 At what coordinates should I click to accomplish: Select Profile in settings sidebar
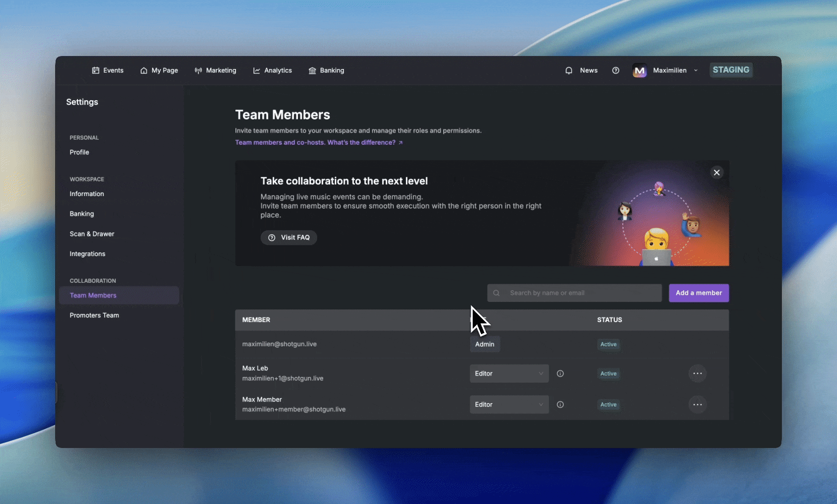pos(79,152)
